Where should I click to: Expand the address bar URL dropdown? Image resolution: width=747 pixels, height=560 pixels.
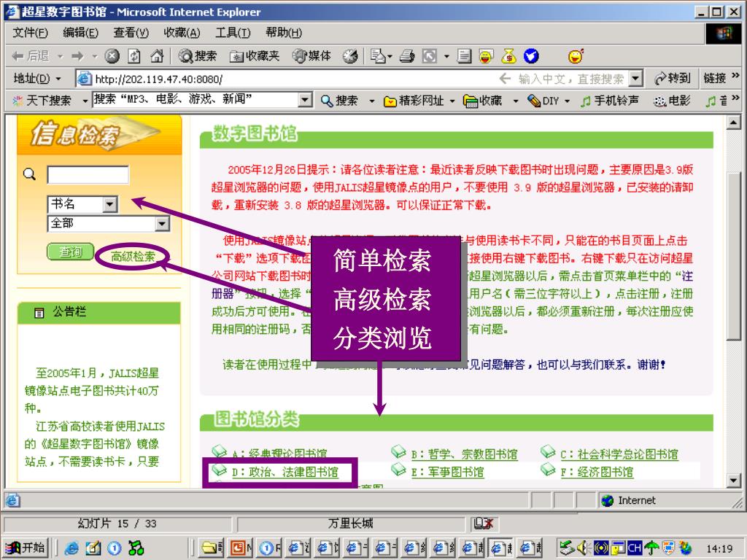click(x=635, y=78)
